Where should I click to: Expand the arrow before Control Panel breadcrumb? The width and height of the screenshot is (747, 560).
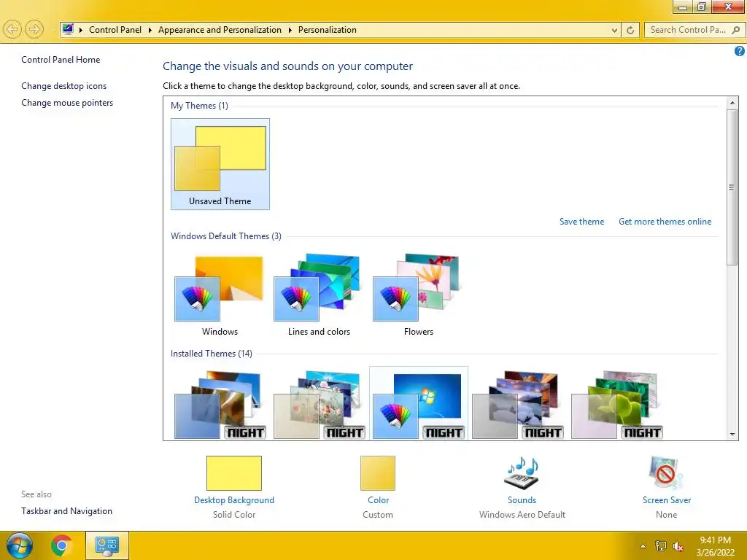point(81,30)
